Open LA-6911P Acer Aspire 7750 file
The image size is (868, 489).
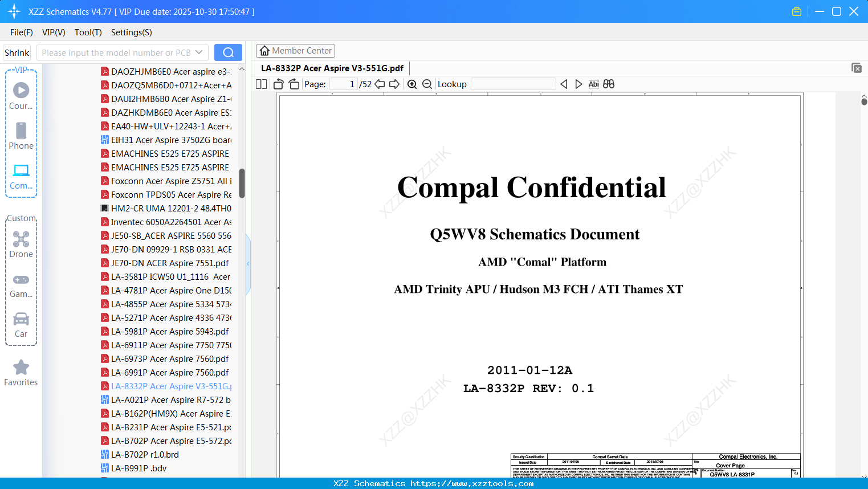click(x=166, y=345)
